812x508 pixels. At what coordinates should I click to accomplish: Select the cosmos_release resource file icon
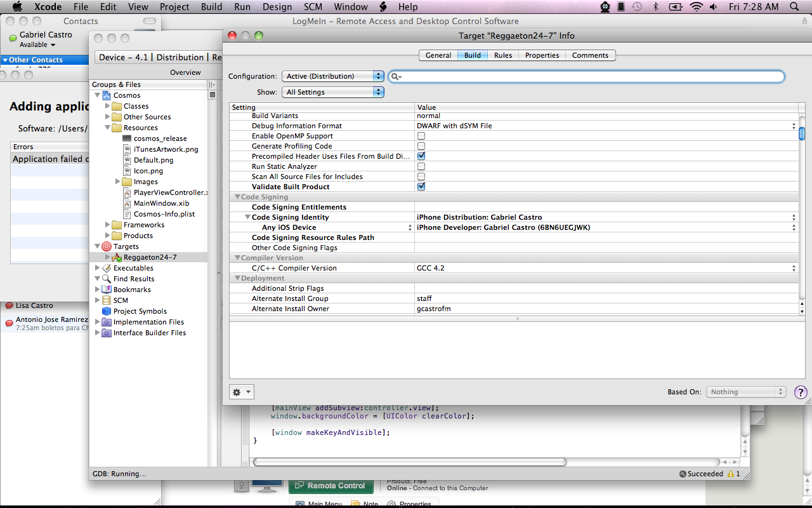click(126, 138)
